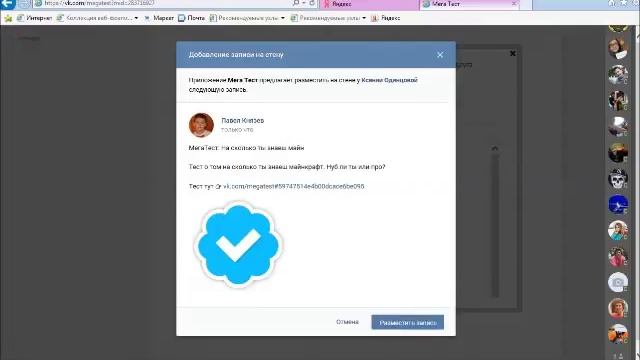Click the up arrow of the background scrollbar
The height and width of the screenshot is (360, 640).
click(495, 149)
